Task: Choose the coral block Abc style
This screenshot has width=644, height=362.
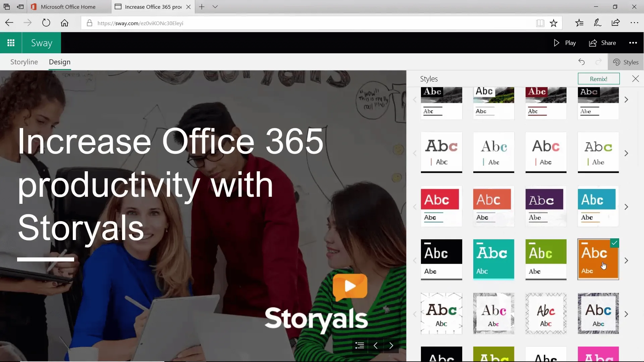Action: click(x=494, y=206)
